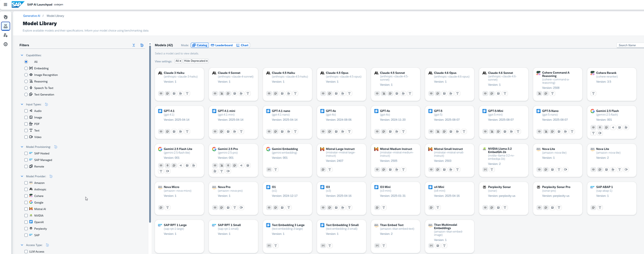The image size is (644, 254).
Task: Click the text T icon on Claude 3 Haiku
Action: point(187,94)
